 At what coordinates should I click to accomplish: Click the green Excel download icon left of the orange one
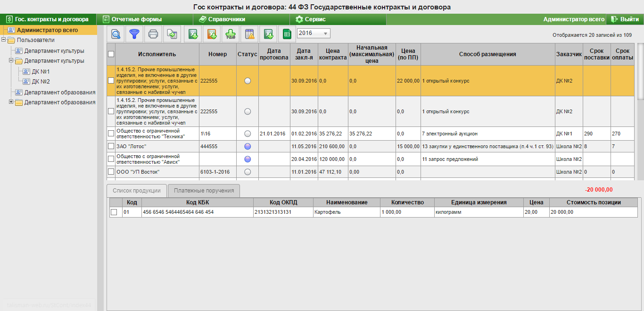[x=193, y=34]
